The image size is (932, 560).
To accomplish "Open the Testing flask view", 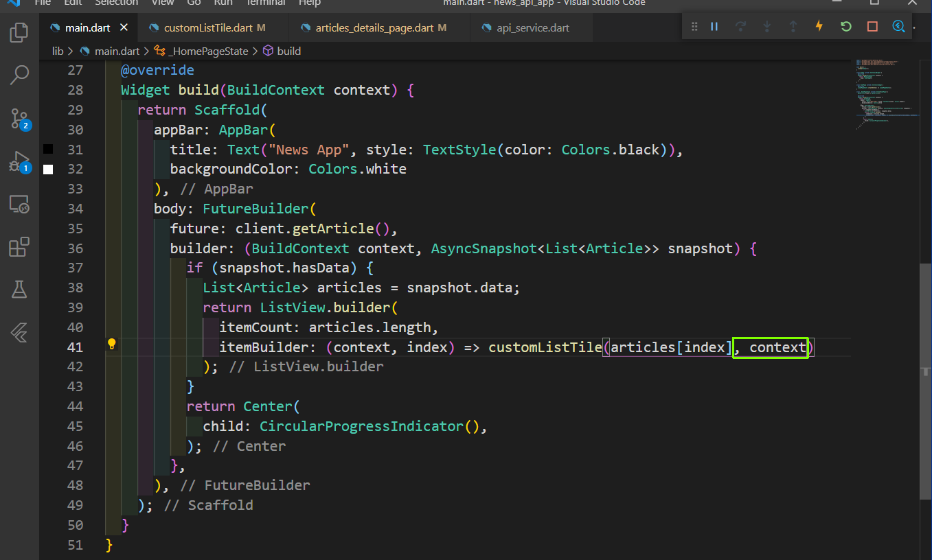I will coord(19,290).
